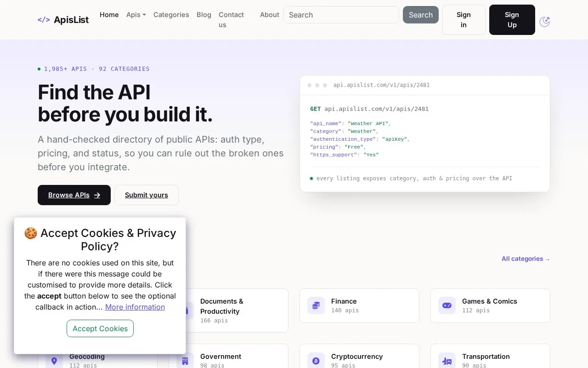This screenshot has width=588, height=368.
Task: Expand the Apis dropdown menu
Action: click(136, 15)
